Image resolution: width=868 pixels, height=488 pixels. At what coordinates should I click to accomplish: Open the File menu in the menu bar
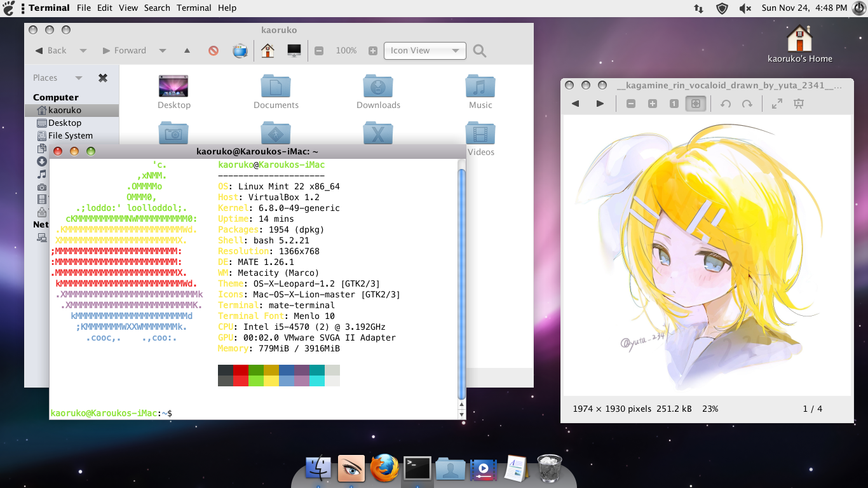(x=84, y=8)
